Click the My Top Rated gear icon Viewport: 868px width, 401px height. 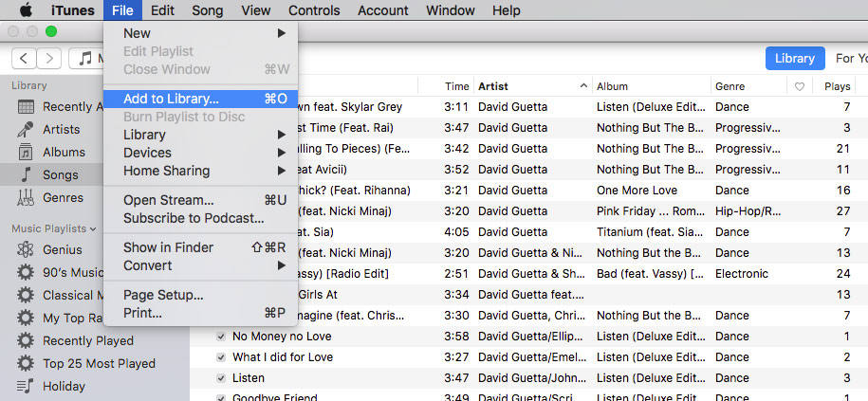(26, 318)
